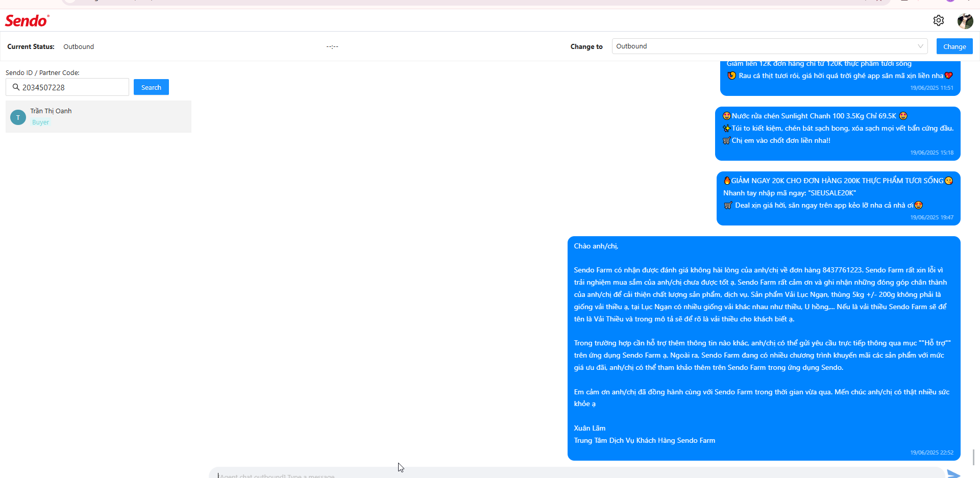Click the "Chào anh/chị," greeting line
Viewport: 980px width, 478px height.
coord(596,246)
